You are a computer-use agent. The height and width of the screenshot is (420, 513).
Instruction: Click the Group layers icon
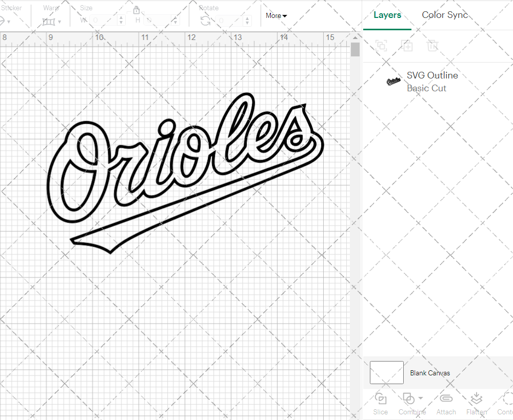pyautogui.click(x=381, y=46)
